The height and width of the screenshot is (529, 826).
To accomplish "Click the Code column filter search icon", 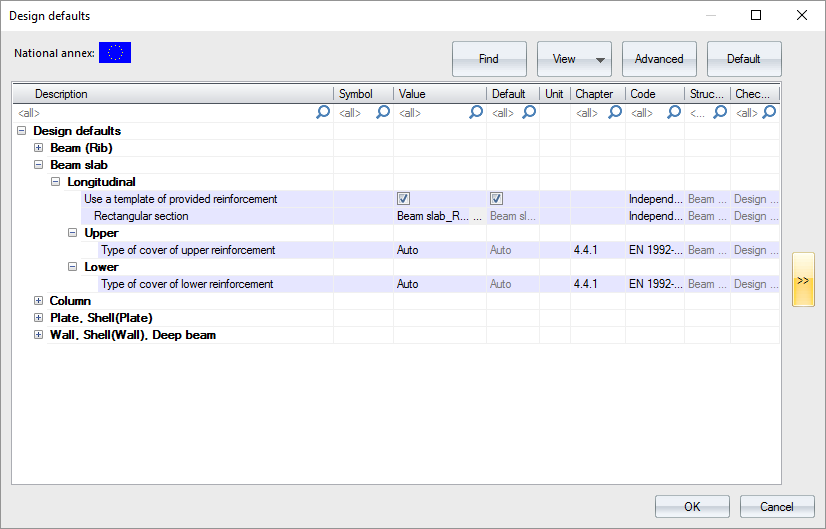I will (x=672, y=113).
